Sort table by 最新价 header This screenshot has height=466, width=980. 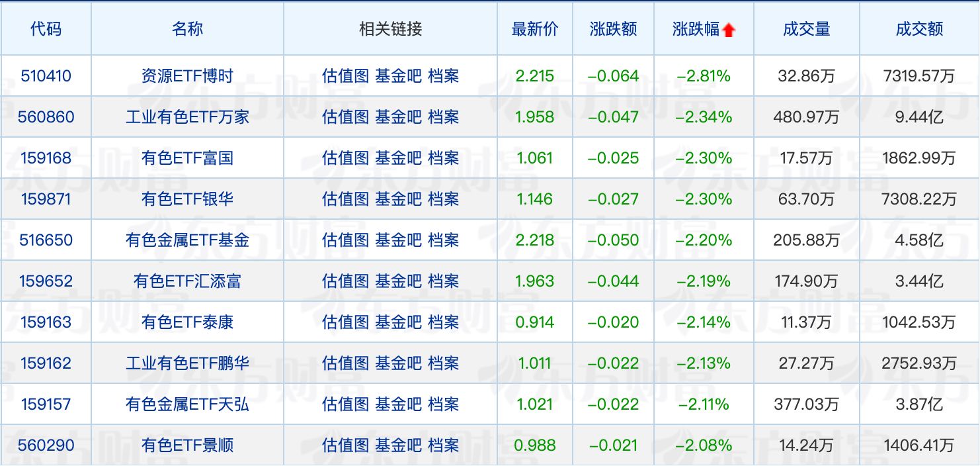(x=534, y=29)
